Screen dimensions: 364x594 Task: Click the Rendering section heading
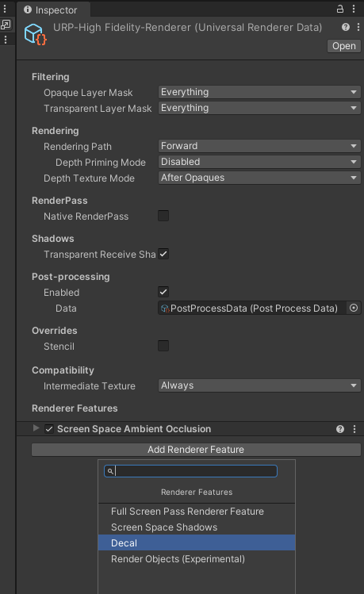tap(56, 131)
